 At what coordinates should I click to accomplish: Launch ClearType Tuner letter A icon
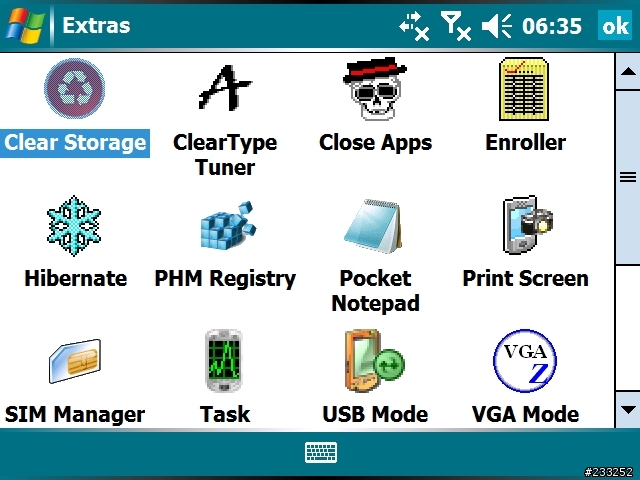[x=225, y=88]
